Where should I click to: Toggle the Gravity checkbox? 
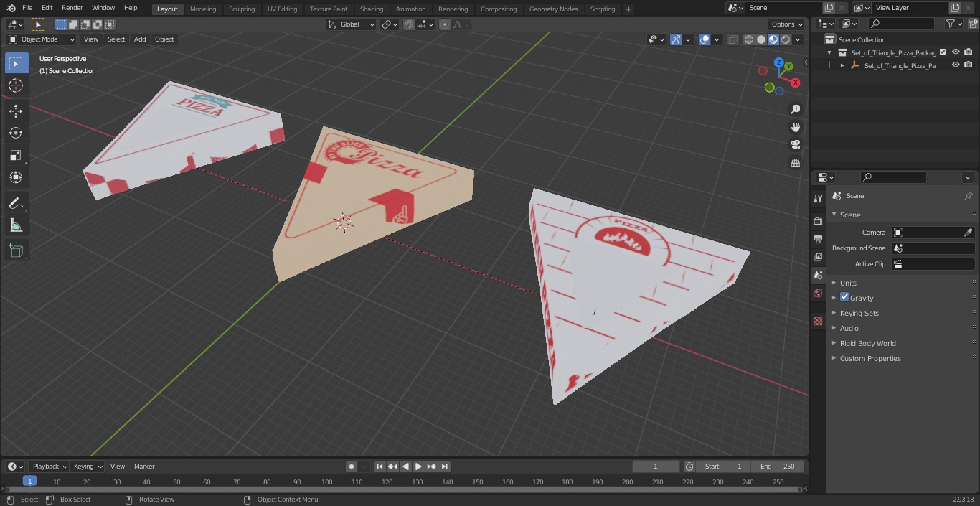coord(844,297)
